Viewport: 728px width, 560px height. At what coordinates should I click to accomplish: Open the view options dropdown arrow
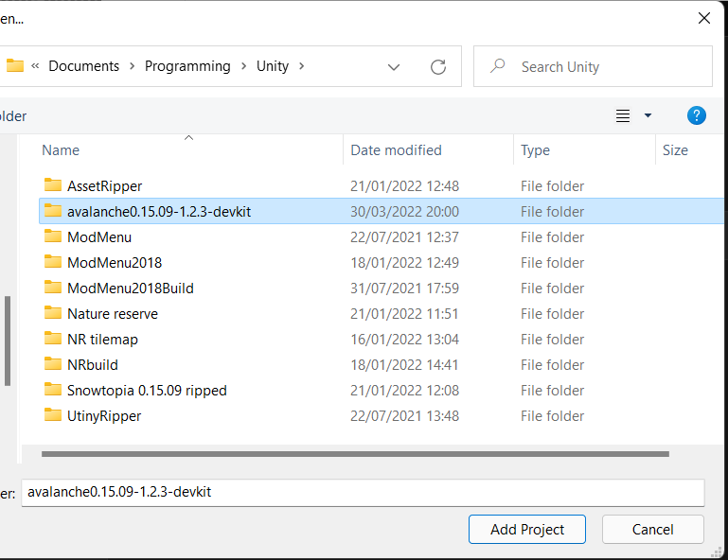648,115
